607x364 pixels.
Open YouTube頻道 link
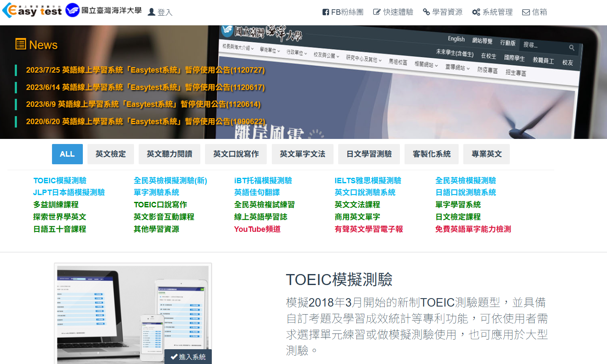coord(257,229)
